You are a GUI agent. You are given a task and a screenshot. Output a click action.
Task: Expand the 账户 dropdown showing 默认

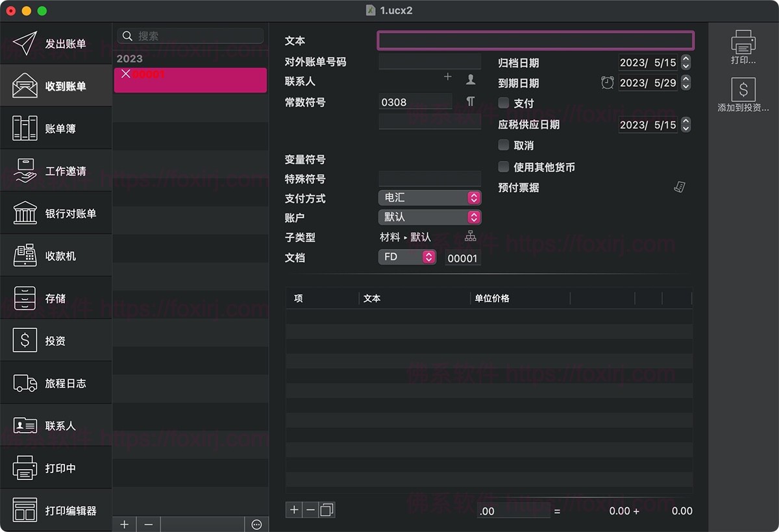430,217
